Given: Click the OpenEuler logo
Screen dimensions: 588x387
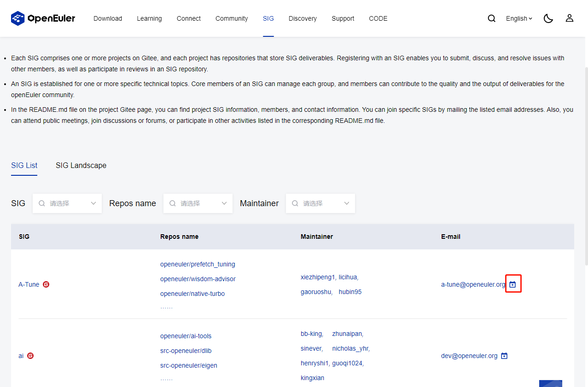Looking at the screenshot, I should (43, 18).
